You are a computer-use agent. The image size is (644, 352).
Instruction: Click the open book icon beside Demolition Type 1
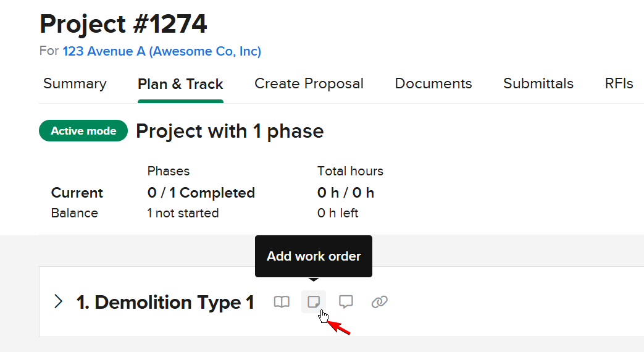point(282,302)
